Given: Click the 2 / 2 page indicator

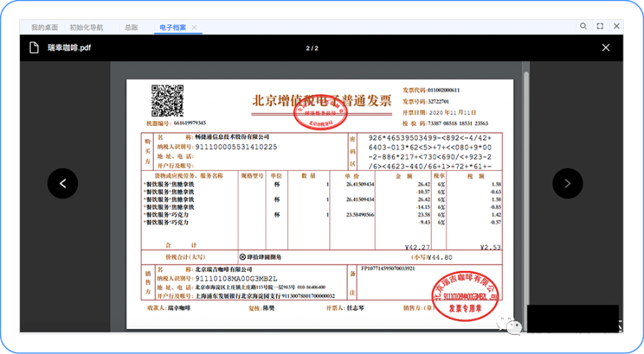Looking at the screenshot, I should click(x=312, y=48).
